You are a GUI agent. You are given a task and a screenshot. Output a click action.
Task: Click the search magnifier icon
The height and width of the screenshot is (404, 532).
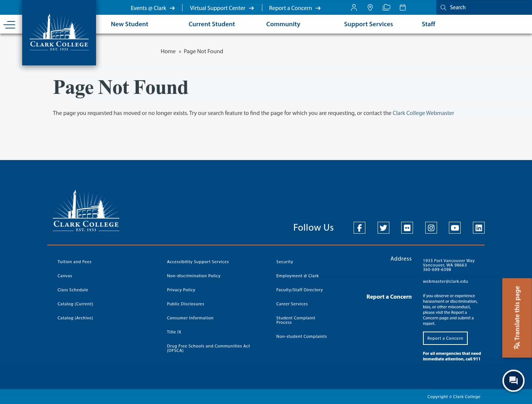click(443, 7)
